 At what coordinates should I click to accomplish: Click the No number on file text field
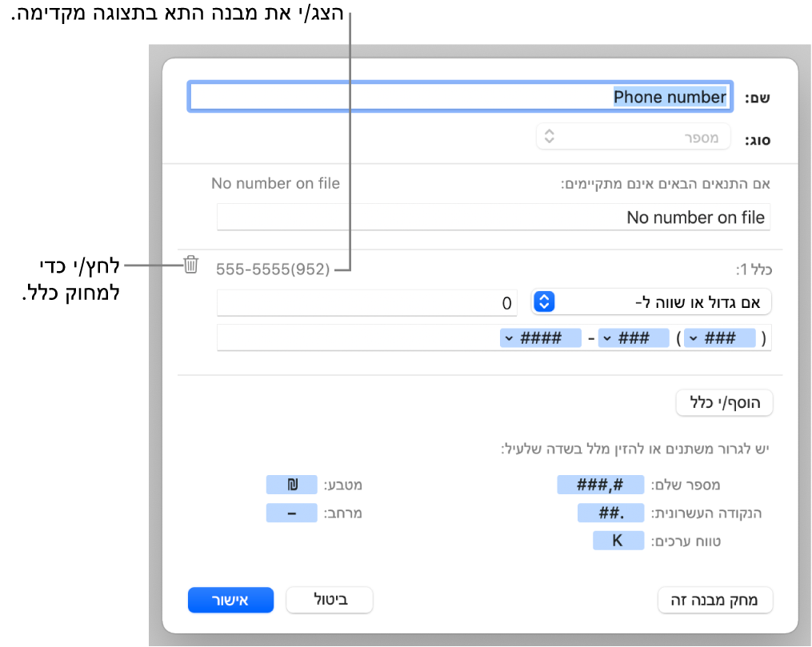point(493,217)
